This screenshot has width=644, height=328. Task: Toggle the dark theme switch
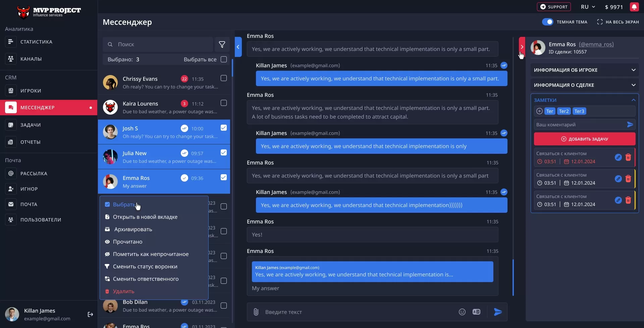pos(547,22)
